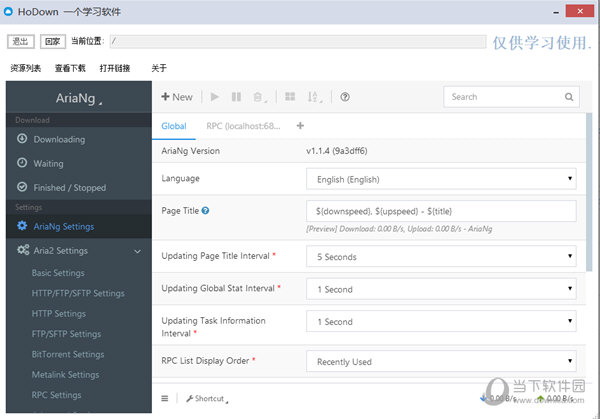Switch to the RPC (localhost:68... tab
Image resolution: width=600 pixels, height=419 pixels.
tap(243, 126)
